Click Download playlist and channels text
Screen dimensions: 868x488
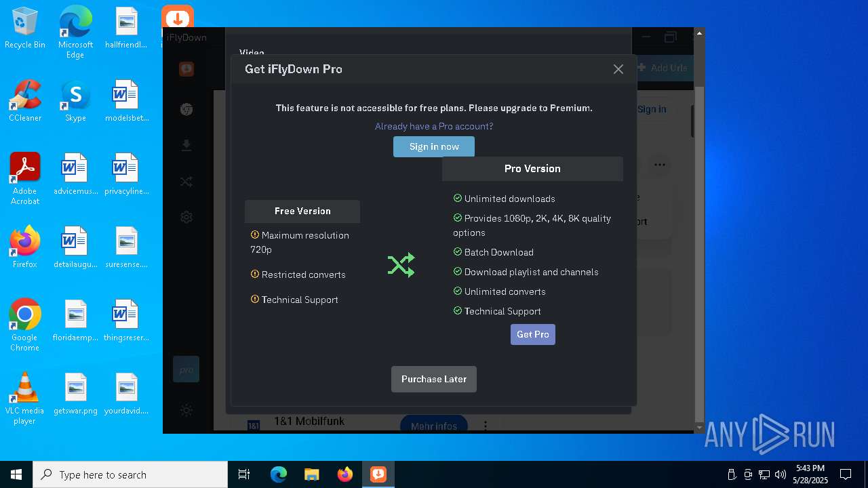point(531,272)
